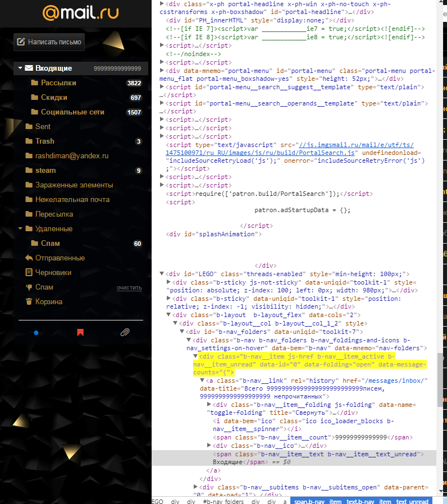This screenshot has height=504, width=447.
Task: Click the 3822 count beside Рассылки
Action: point(134,83)
